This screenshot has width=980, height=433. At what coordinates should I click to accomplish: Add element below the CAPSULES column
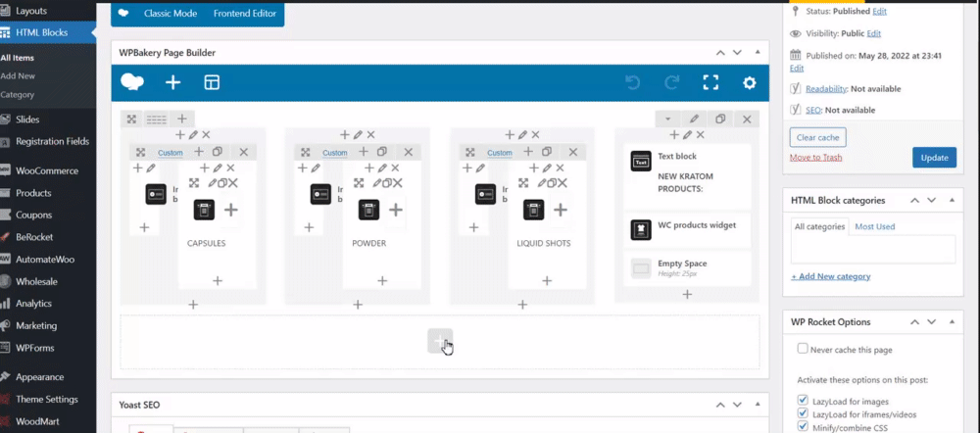pos(193,305)
